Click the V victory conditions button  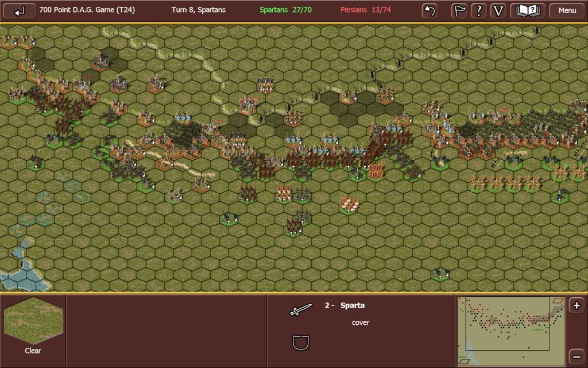point(498,11)
